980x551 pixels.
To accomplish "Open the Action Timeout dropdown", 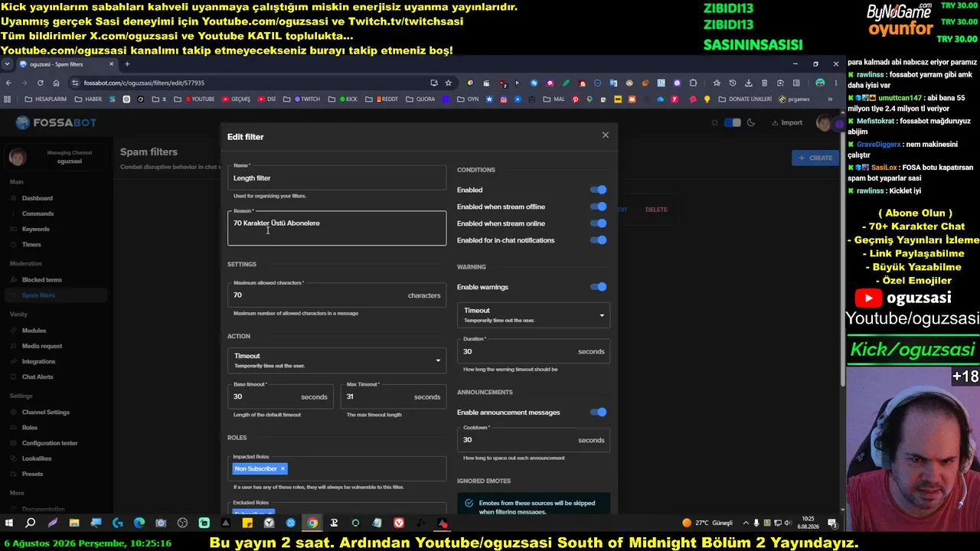I will click(337, 360).
